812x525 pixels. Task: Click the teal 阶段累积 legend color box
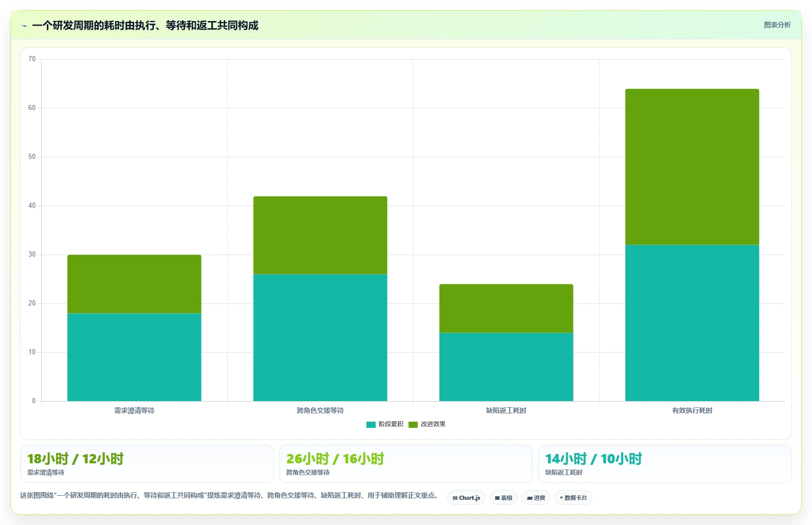(371, 424)
